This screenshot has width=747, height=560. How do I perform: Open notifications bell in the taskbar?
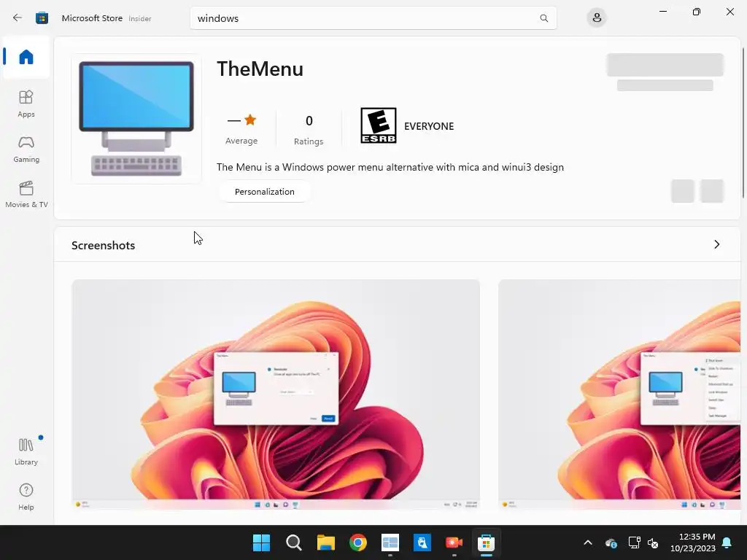(727, 542)
